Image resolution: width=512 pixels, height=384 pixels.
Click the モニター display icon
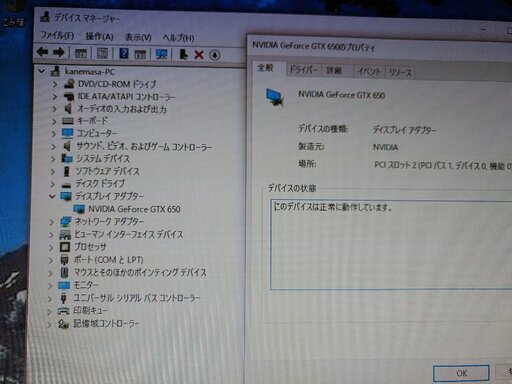pyautogui.click(x=64, y=285)
